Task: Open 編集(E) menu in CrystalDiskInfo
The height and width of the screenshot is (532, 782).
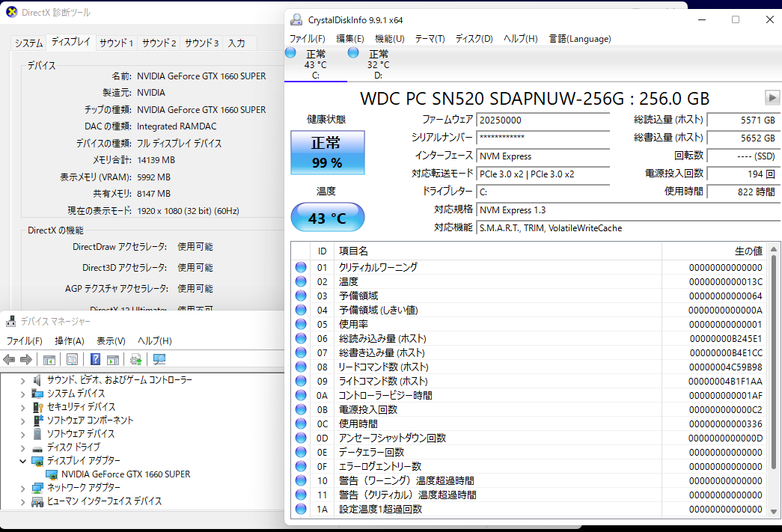Action: click(x=350, y=38)
